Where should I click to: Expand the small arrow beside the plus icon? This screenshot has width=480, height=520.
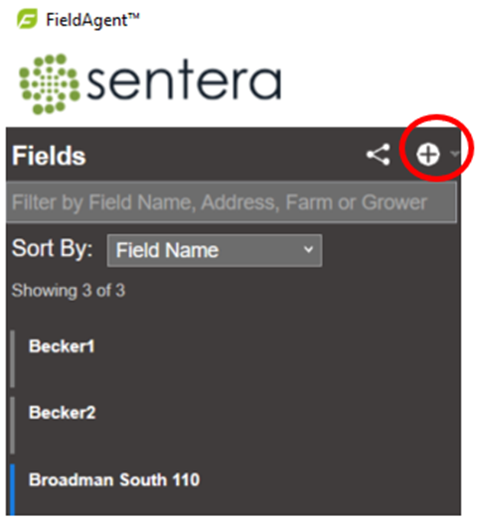[454, 153]
